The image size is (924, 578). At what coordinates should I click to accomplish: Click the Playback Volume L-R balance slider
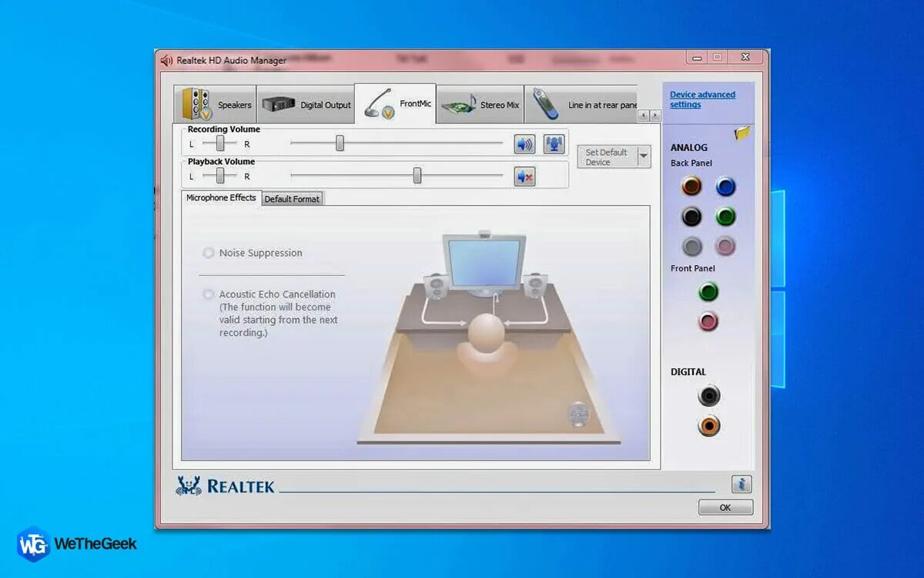point(220,176)
